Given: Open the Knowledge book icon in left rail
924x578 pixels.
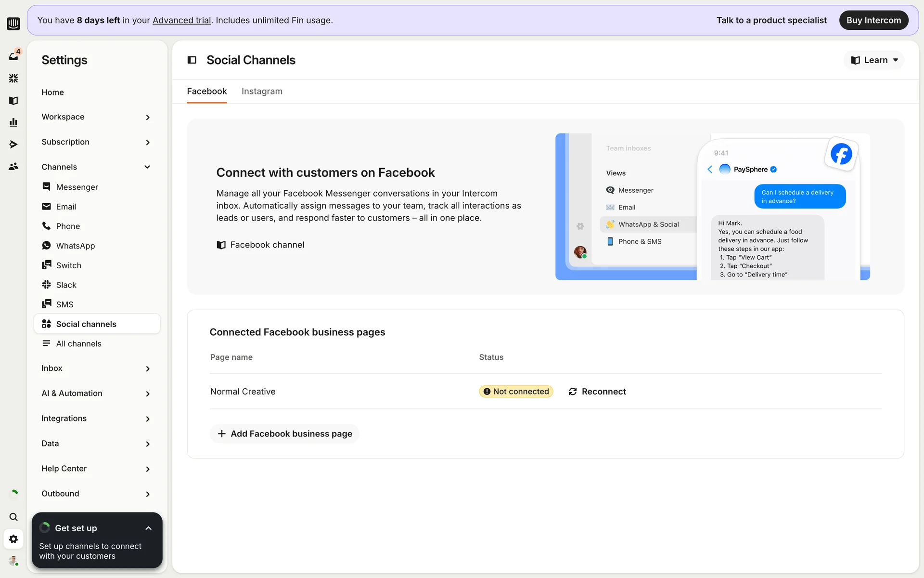Looking at the screenshot, I should [x=13, y=100].
